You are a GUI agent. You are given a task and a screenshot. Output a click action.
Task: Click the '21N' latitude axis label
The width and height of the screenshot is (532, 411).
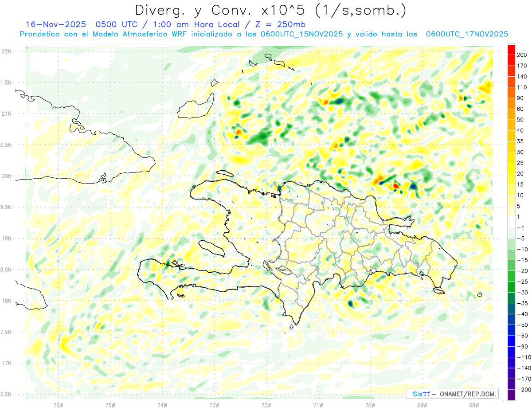point(7,114)
